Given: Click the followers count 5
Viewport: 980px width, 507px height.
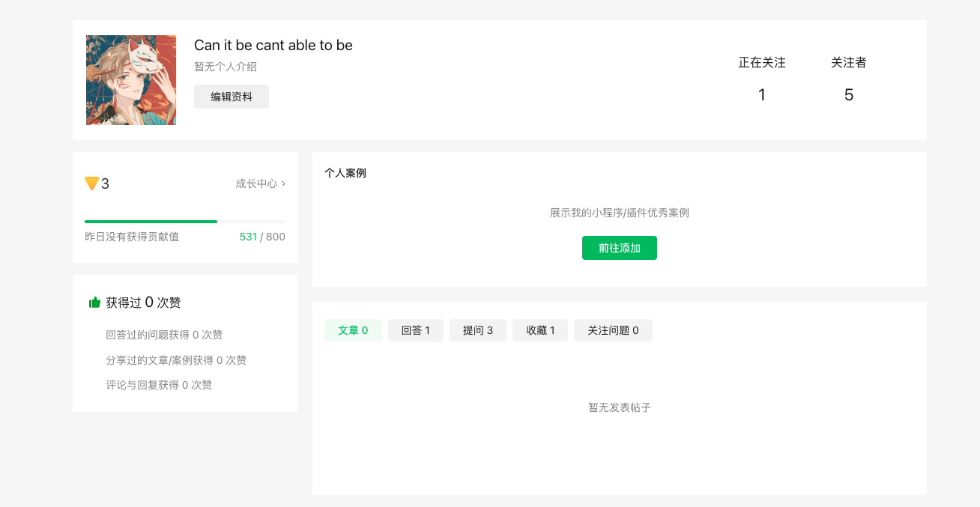Looking at the screenshot, I should (849, 95).
